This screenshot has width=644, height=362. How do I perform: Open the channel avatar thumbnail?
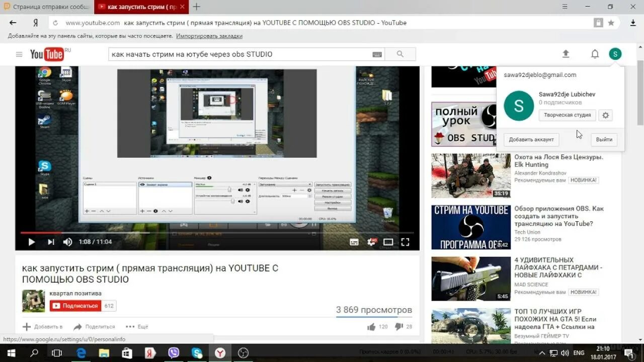coord(33,301)
